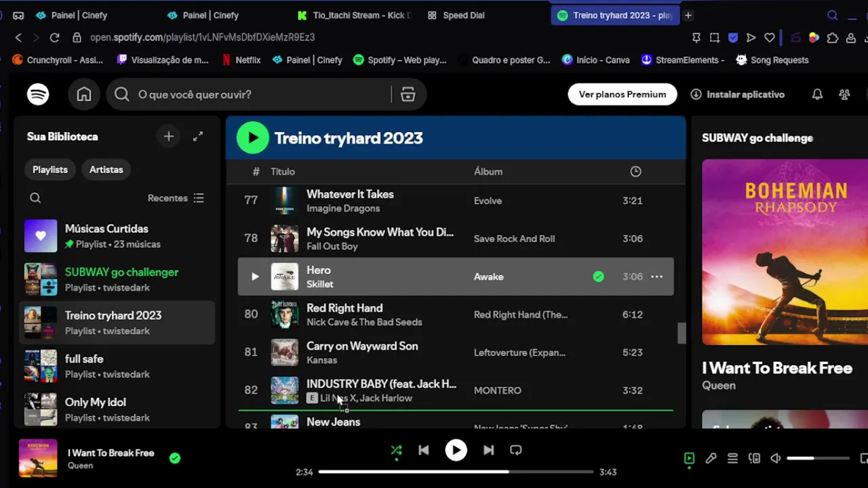The height and width of the screenshot is (488, 868).
Task: Select the track Red Right Hand
Action: coord(344,308)
